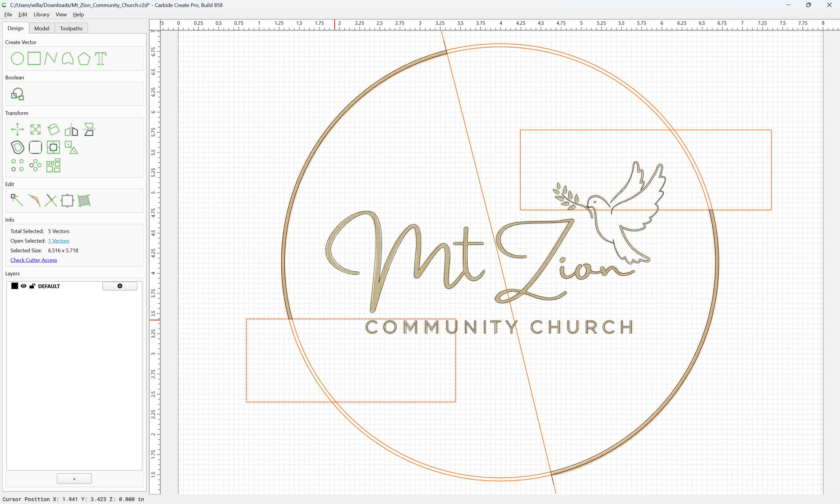Open the Boolean operations tool
840x504 pixels.
17,94
